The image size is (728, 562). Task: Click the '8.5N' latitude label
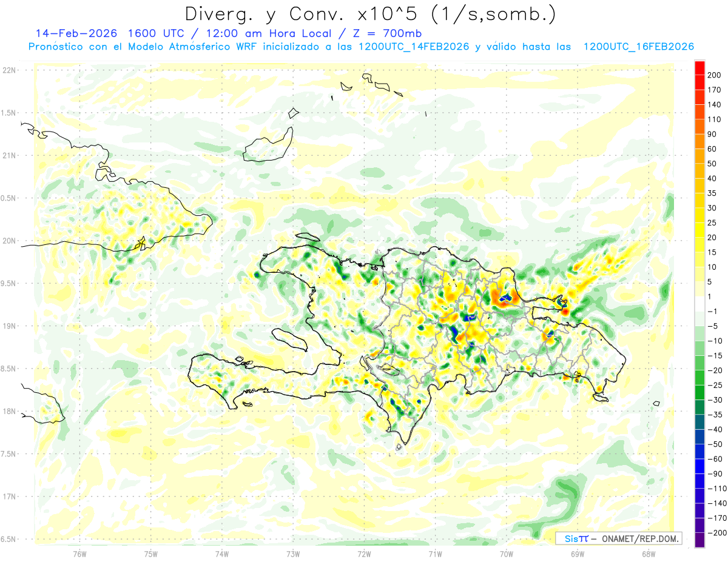(x=9, y=369)
